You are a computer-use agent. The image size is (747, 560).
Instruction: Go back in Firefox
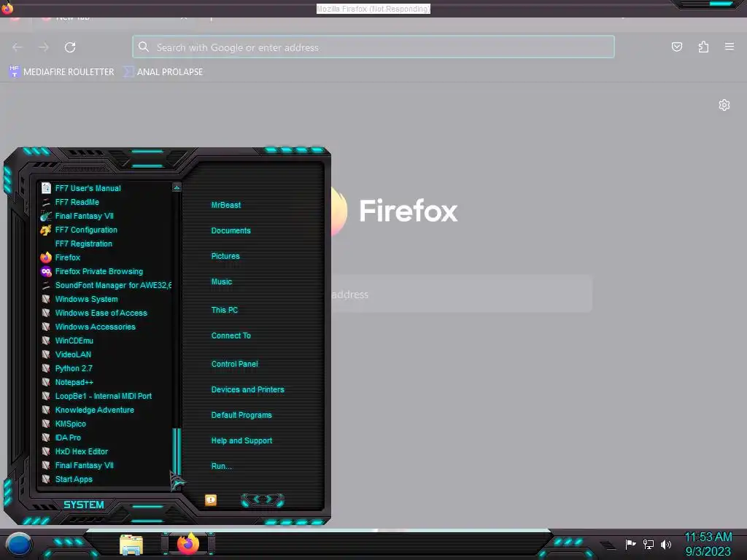click(18, 47)
